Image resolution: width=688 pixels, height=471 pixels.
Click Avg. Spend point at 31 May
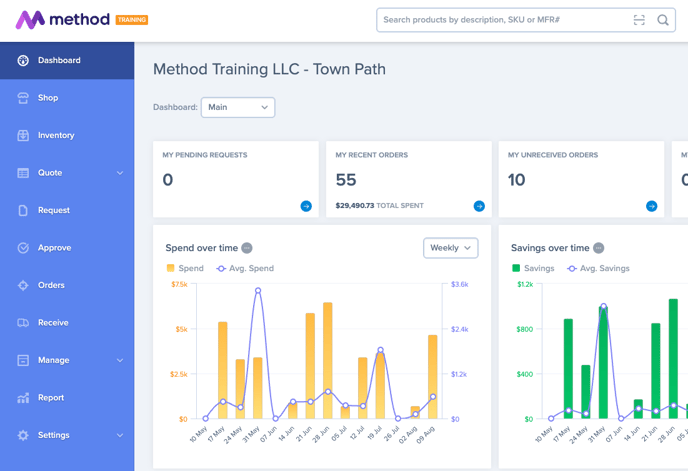pos(258,291)
